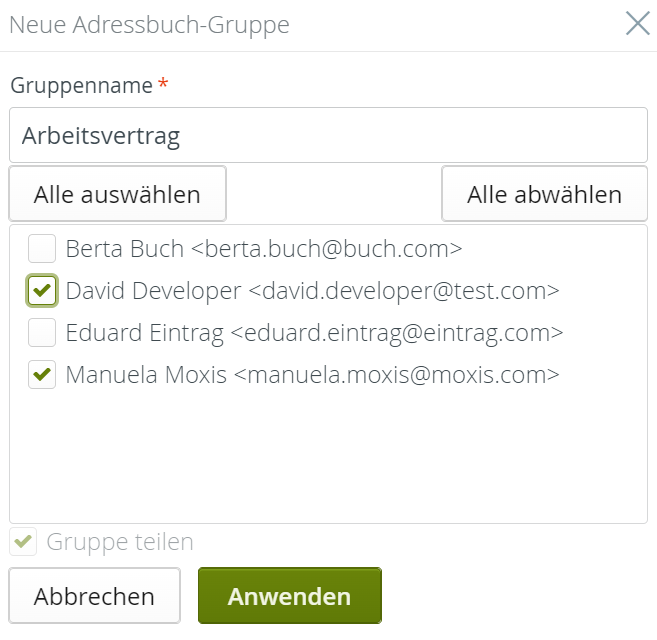
Task: Close the Neue Adressbuch-Gruppe dialog
Action: 637,24
